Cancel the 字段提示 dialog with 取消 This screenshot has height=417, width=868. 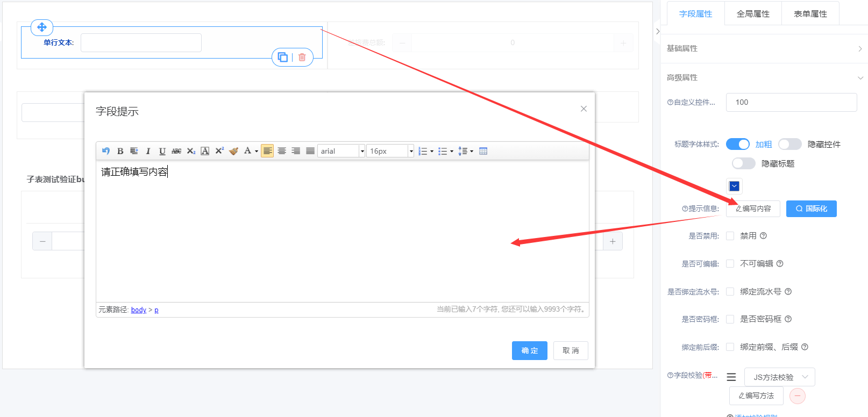[571, 350]
